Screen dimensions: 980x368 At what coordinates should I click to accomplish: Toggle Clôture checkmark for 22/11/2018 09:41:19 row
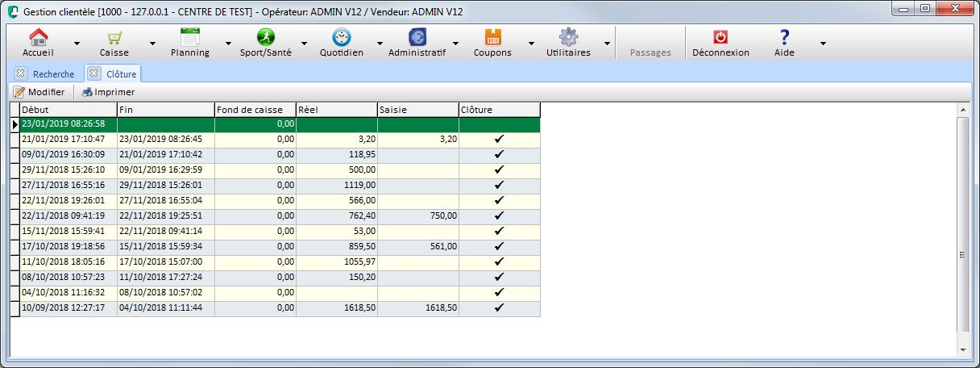[x=499, y=215]
